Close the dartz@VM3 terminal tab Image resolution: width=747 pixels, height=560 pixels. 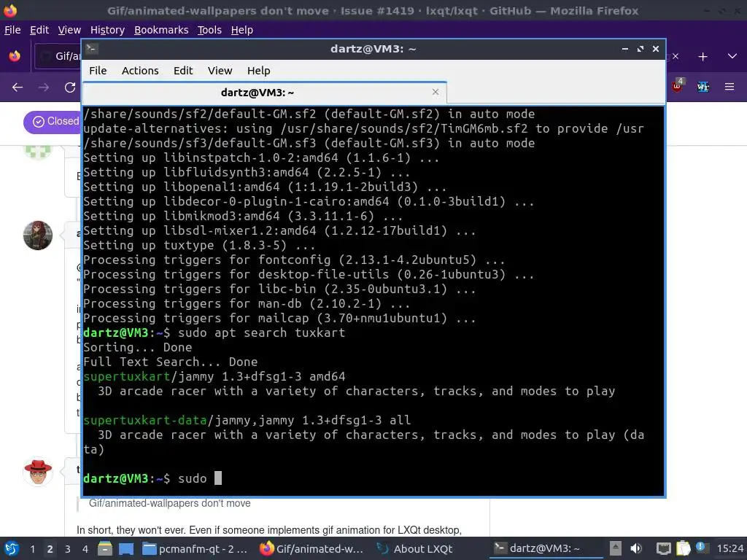[435, 92]
